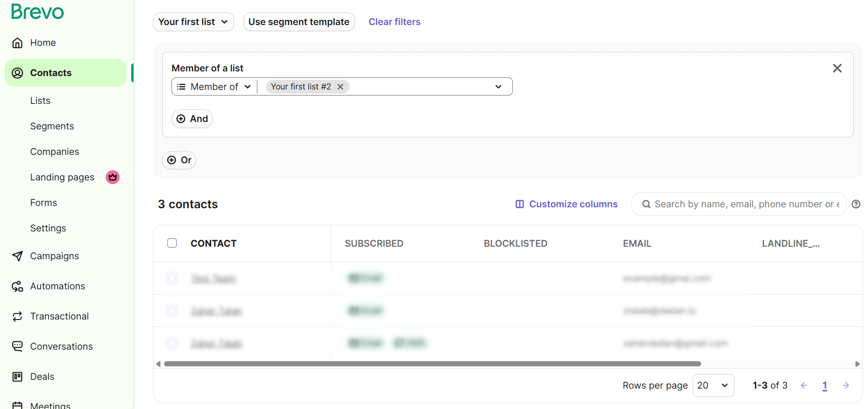The height and width of the screenshot is (409, 868).
Task: Click the Campaigns paper plane icon
Action: 18,256
